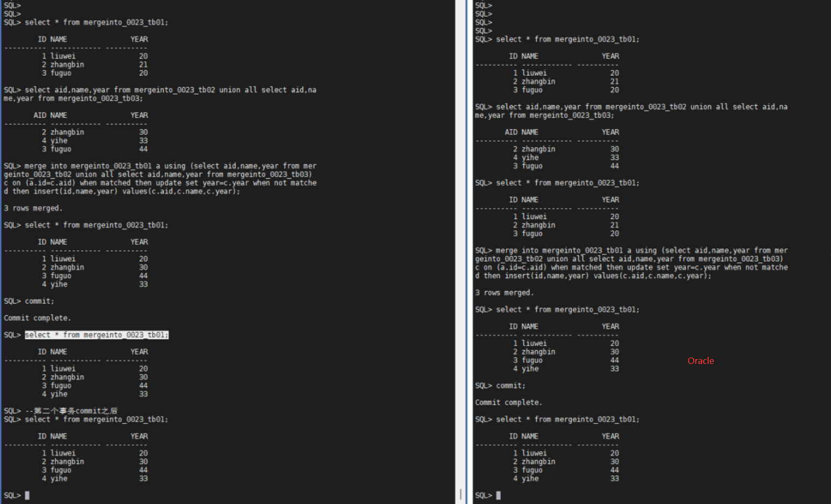The image size is (831, 504).
Task: Click the merge into statement in the right terminal
Action: (x=631, y=263)
